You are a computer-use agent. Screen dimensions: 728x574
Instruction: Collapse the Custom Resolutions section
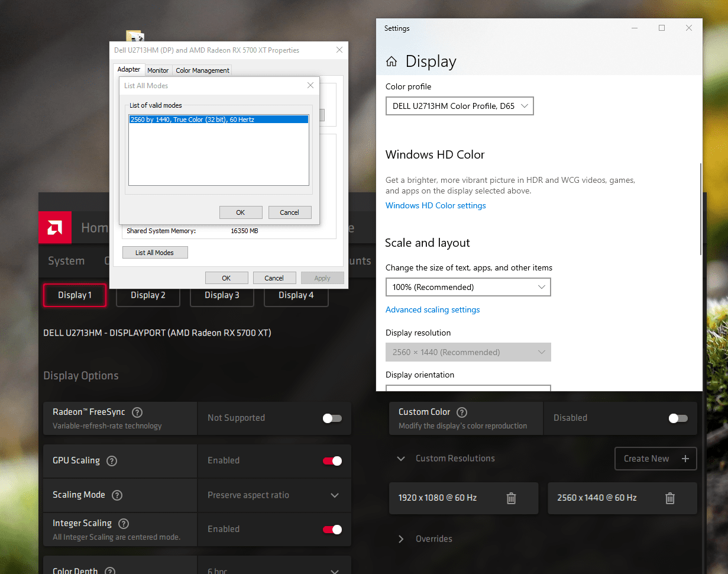click(x=401, y=459)
